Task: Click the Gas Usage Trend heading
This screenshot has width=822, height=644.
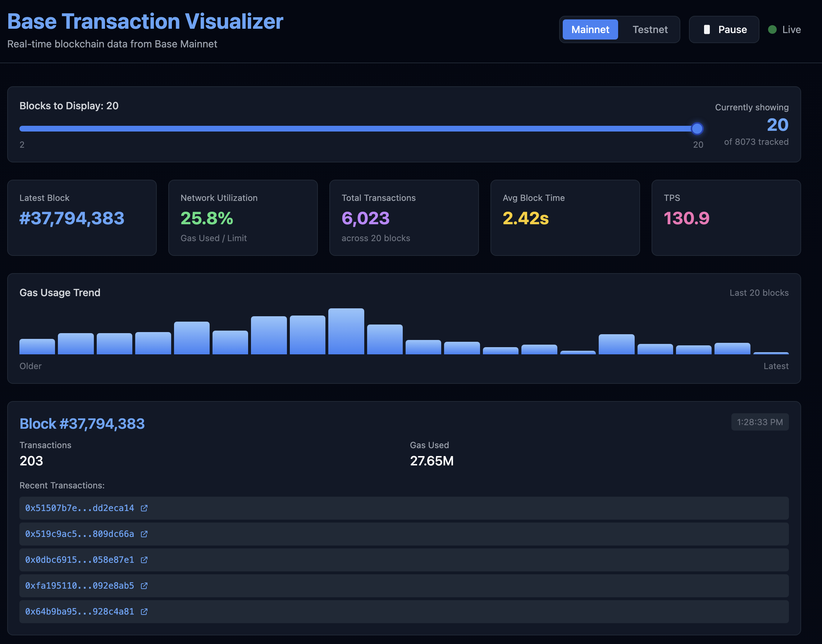Action: (x=60, y=293)
